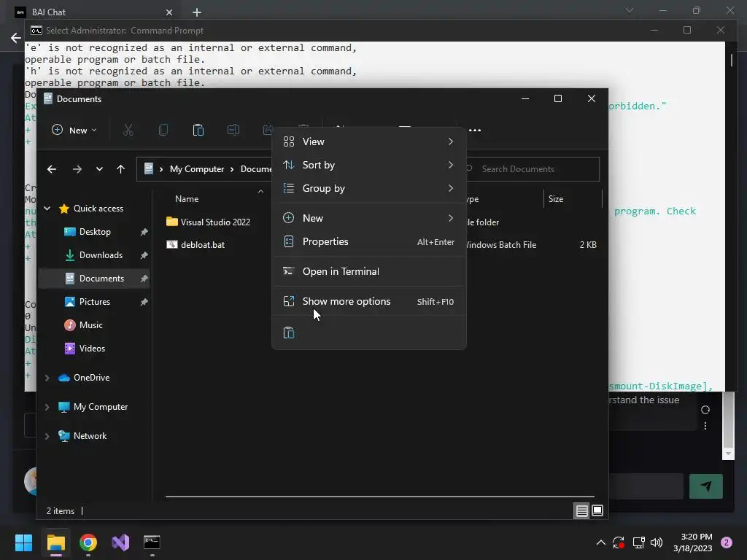Open the clock and date flyout

click(x=693, y=542)
